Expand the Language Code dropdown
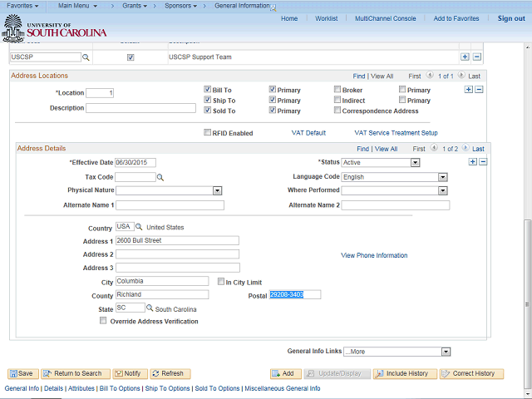Screen dimensions: 532x399 pos(442,177)
